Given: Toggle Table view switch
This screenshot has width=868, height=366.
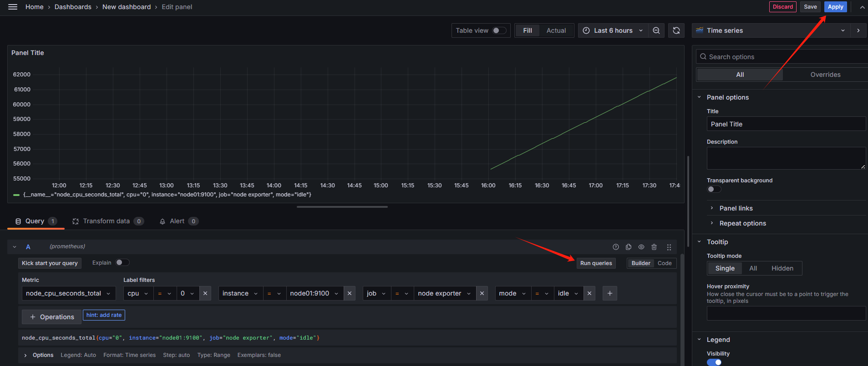Looking at the screenshot, I should pyautogui.click(x=499, y=30).
